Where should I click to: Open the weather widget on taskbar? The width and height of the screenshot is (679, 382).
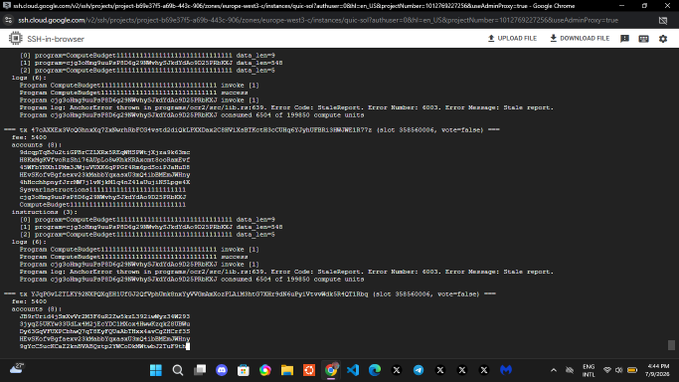click(x=16, y=369)
